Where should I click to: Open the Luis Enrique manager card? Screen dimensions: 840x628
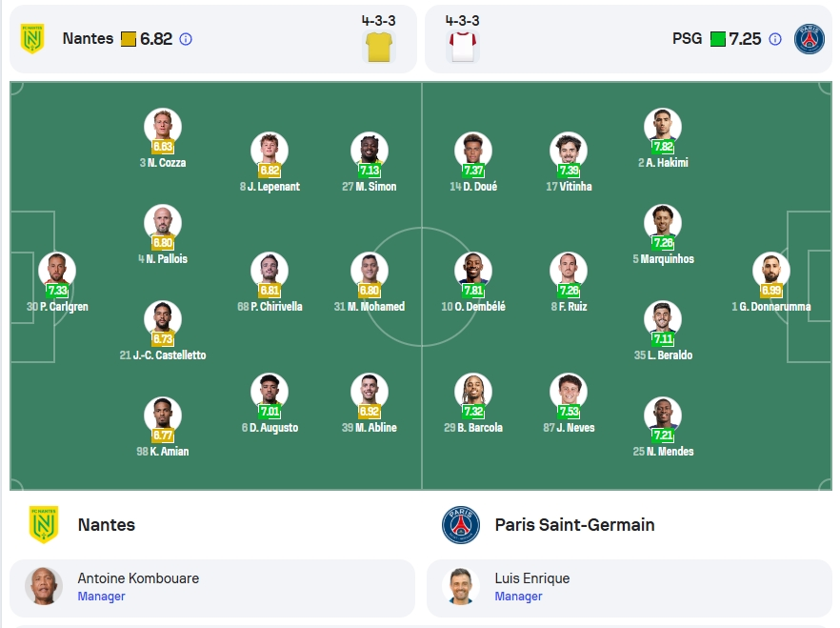point(630,588)
